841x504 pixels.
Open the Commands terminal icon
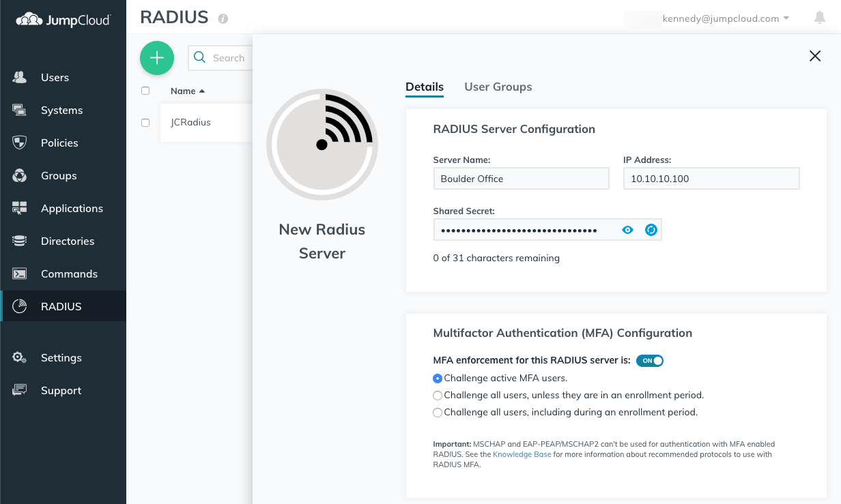pos(20,273)
